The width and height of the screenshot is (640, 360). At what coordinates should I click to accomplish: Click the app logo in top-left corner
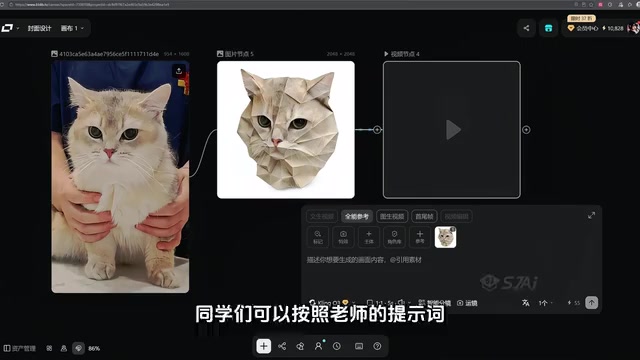7,28
